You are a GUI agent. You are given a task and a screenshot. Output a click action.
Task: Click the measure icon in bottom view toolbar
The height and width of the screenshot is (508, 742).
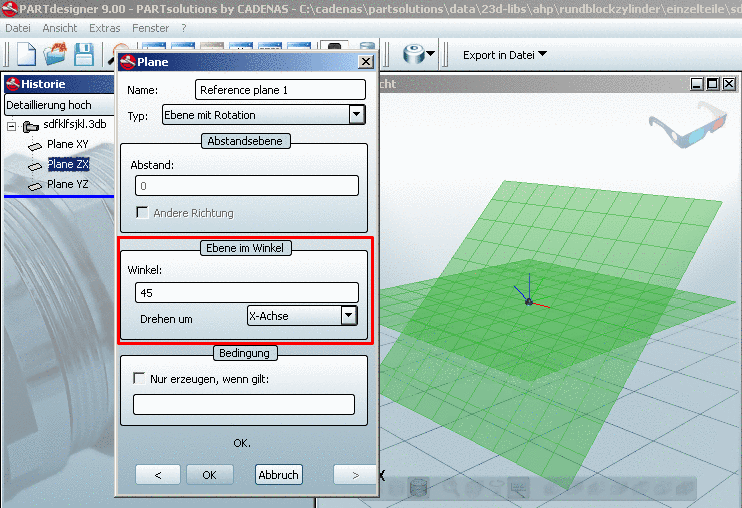coord(519,487)
